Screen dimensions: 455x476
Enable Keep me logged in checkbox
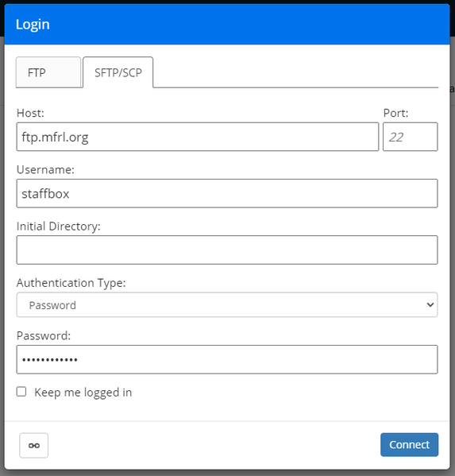pos(21,392)
